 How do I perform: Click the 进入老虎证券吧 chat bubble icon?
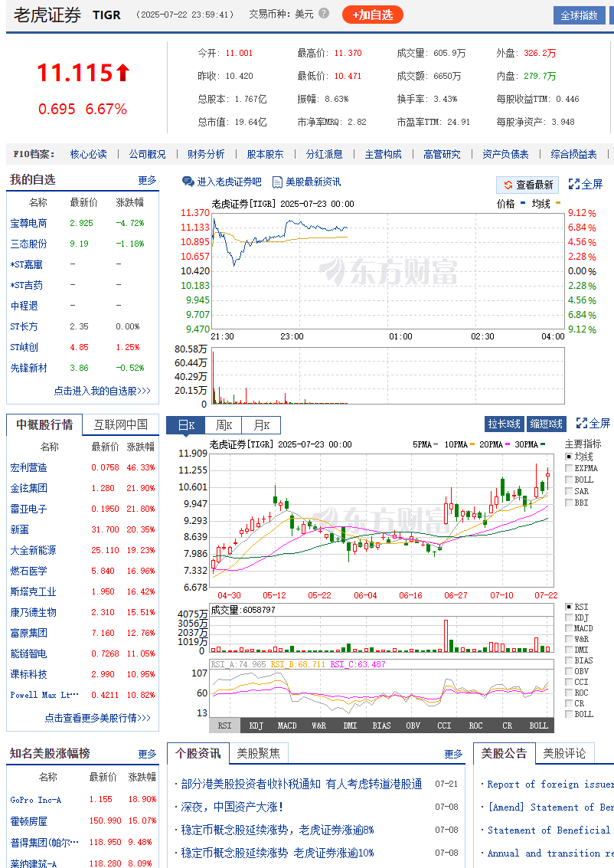point(188,182)
